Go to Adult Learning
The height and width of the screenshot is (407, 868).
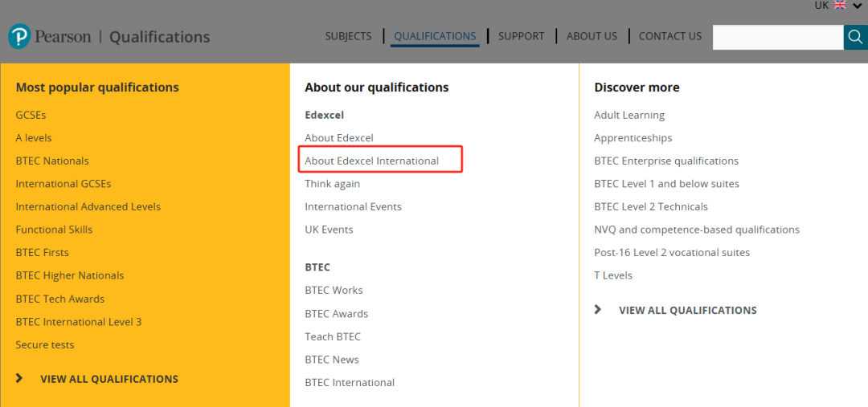click(629, 115)
